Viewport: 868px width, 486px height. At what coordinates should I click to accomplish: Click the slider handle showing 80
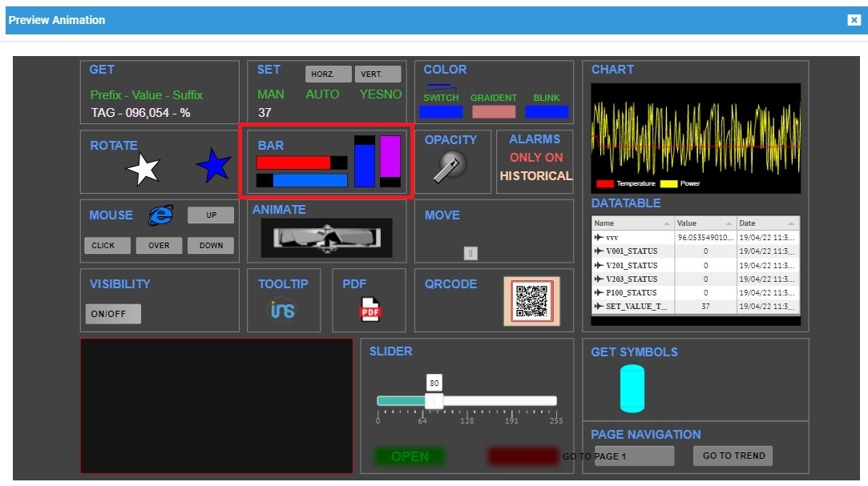(434, 400)
